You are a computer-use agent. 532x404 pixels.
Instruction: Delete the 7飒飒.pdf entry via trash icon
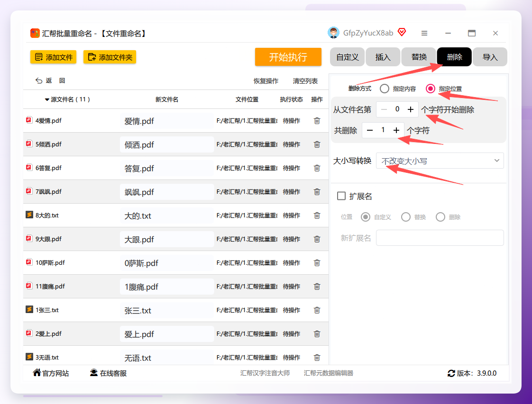click(317, 192)
